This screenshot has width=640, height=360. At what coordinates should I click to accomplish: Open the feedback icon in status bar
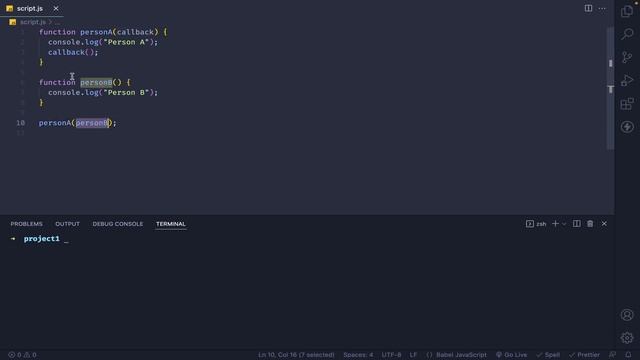(x=612, y=355)
